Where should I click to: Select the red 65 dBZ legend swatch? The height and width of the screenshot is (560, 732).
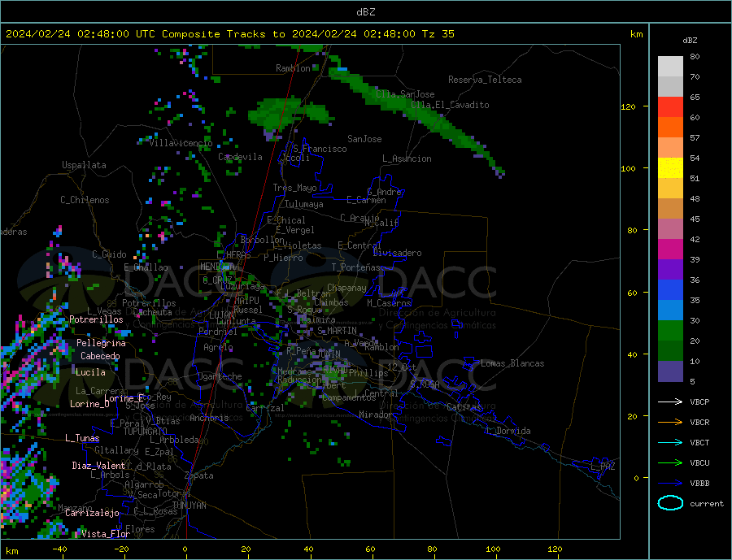670,106
